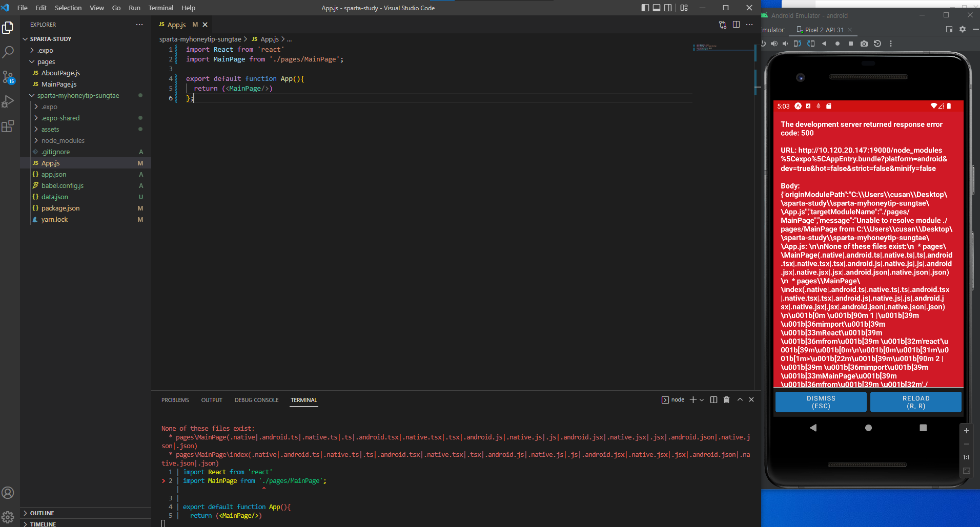Rotate emulator right
The height and width of the screenshot is (527, 980).
[x=811, y=44]
